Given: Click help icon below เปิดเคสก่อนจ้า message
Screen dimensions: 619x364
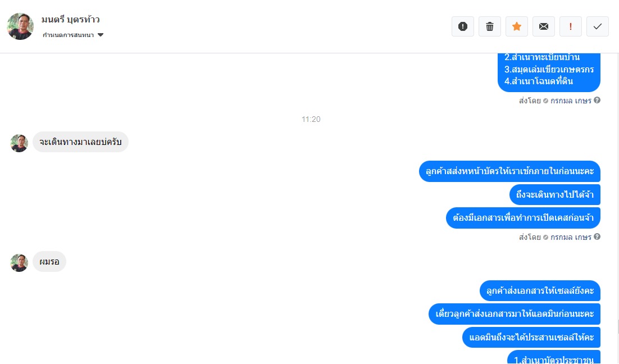Looking at the screenshot, I should (x=597, y=237).
